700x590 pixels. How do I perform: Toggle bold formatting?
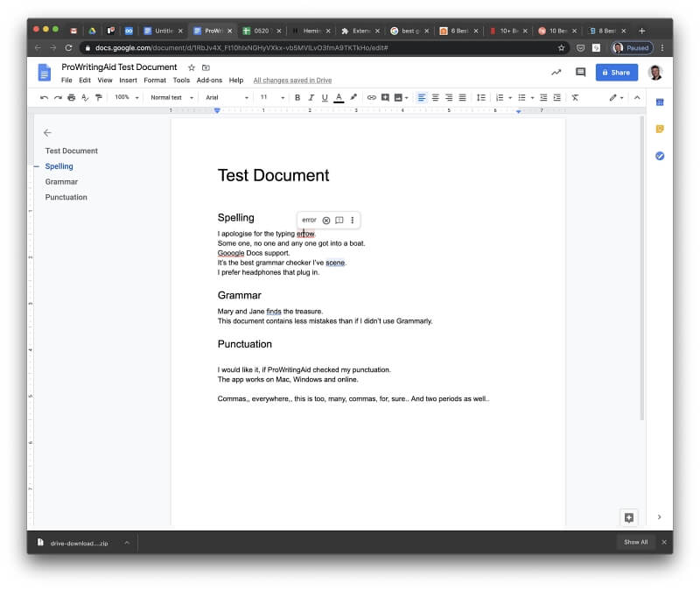[297, 97]
